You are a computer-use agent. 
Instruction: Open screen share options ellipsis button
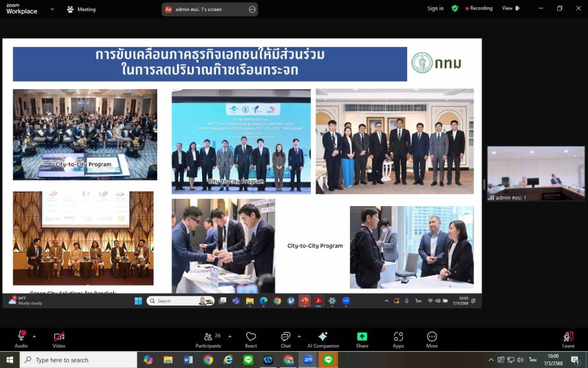coord(252,10)
